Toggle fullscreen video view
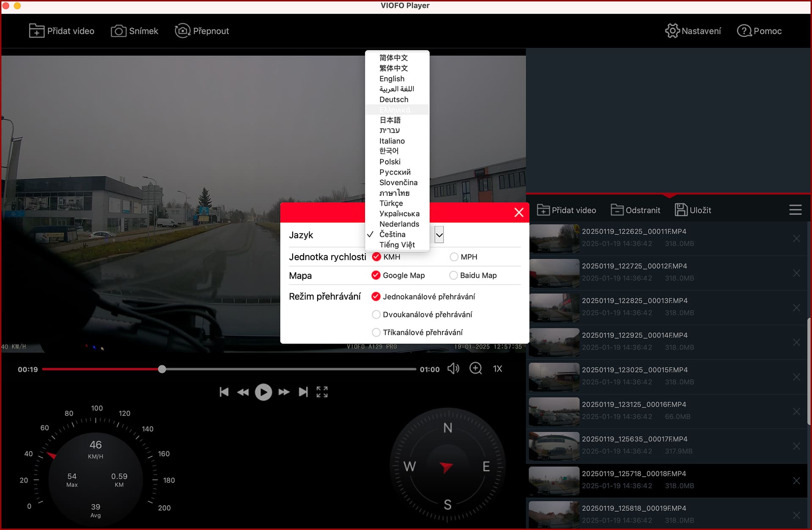Viewport: 812px width, 530px height. click(322, 392)
